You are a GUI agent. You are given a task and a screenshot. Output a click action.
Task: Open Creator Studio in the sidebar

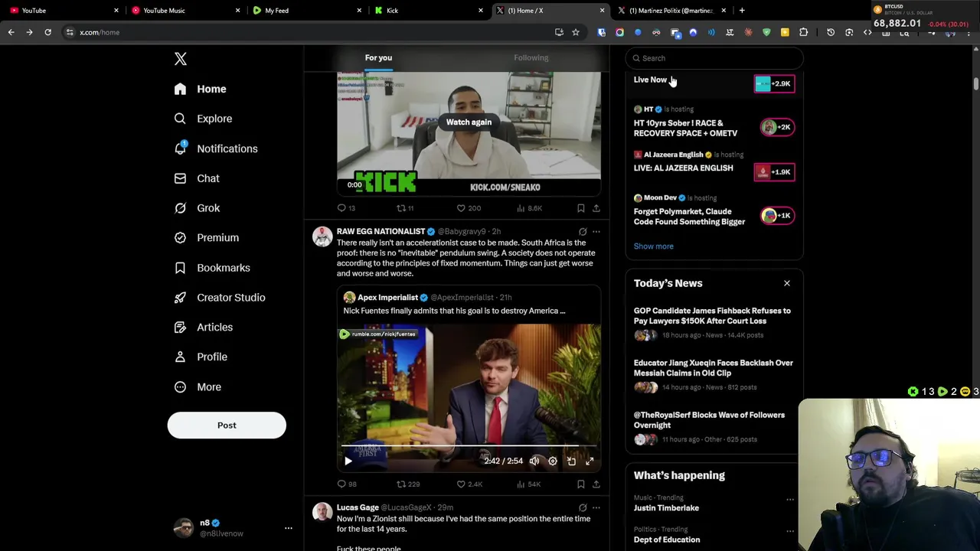tap(220, 298)
